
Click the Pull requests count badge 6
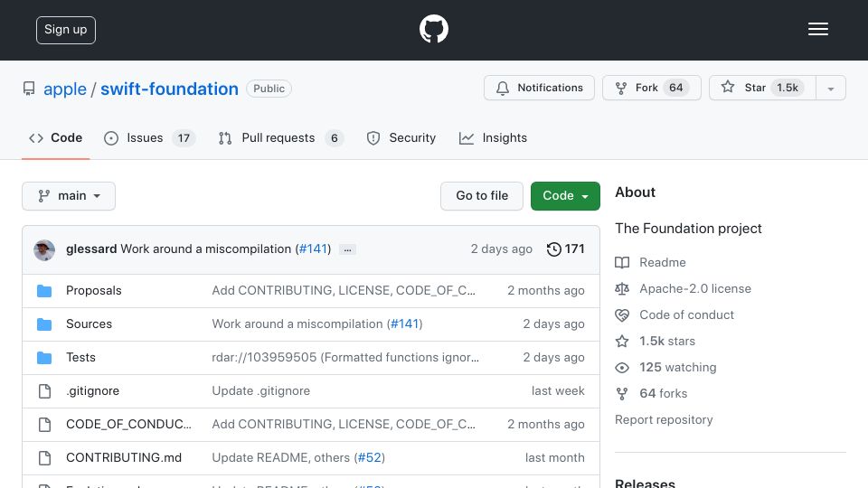coord(335,138)
